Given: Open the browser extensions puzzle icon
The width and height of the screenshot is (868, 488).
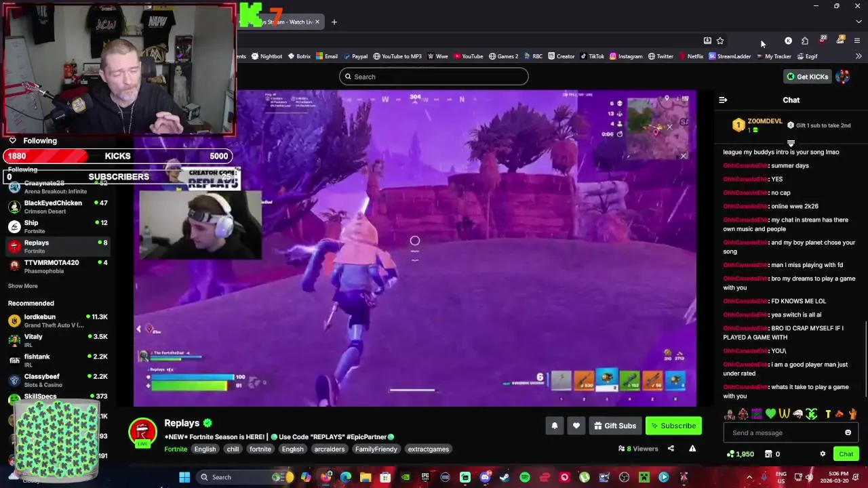Looking at the screenshot, I should click(805, 41).
